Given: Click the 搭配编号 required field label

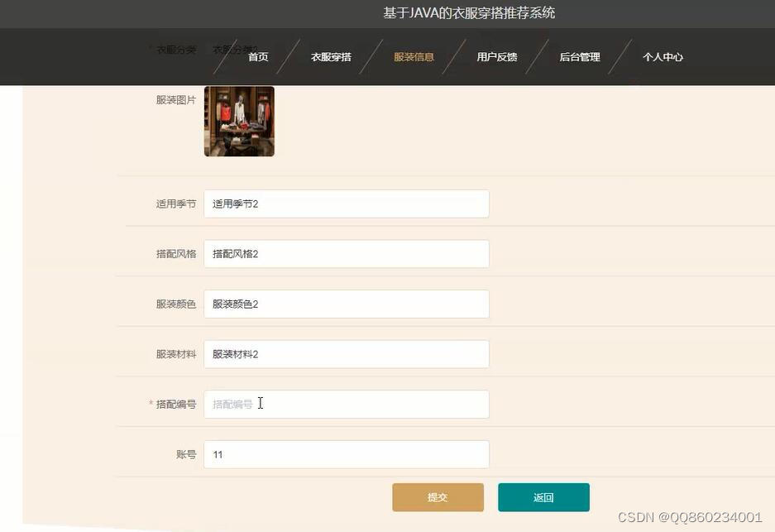Looking at the screenshot, I should tap(173, 405).
